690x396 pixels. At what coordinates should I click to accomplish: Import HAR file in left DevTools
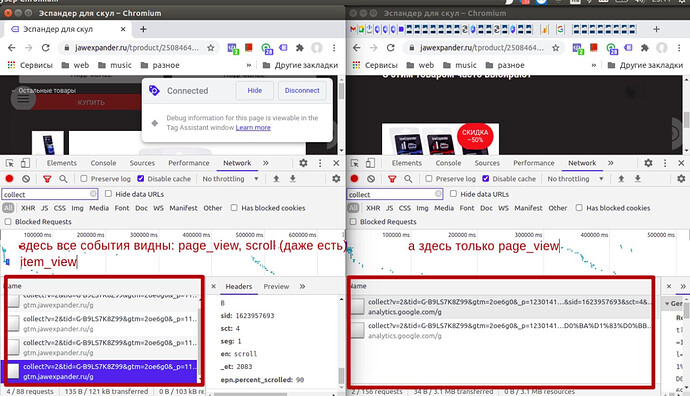pos(276,179)
